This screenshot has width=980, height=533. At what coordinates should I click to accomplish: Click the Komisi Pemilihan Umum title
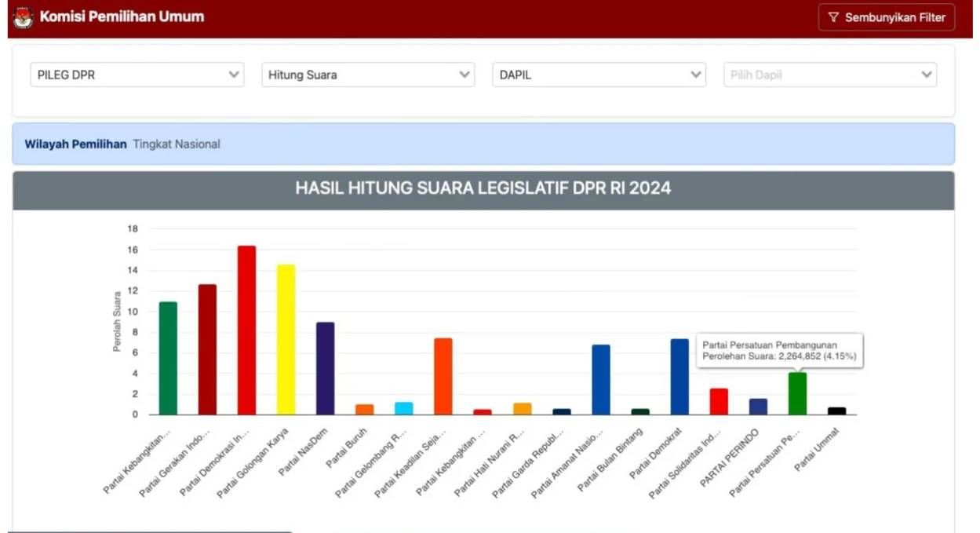point(122,16)
